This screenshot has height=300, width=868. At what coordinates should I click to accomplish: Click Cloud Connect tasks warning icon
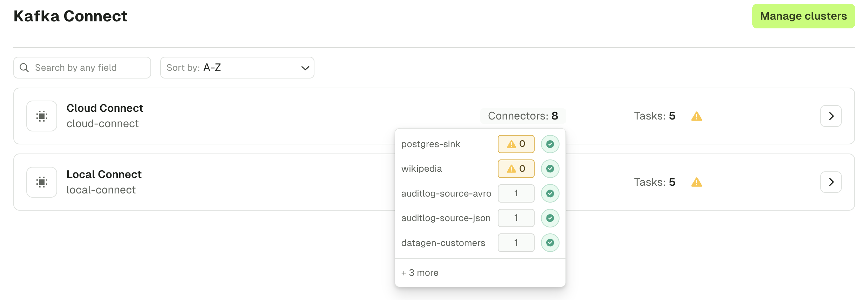point(697,116)
